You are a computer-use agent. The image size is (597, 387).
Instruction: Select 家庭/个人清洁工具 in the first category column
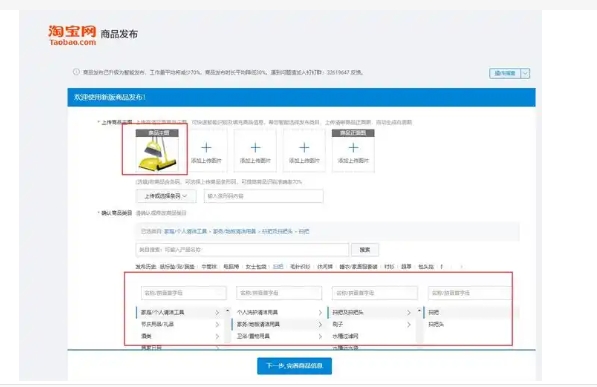click(163, 312)
